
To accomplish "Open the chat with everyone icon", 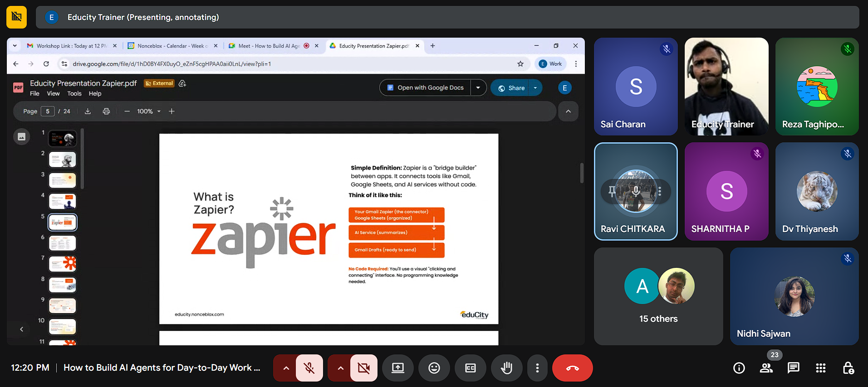I will pos(794,368).
